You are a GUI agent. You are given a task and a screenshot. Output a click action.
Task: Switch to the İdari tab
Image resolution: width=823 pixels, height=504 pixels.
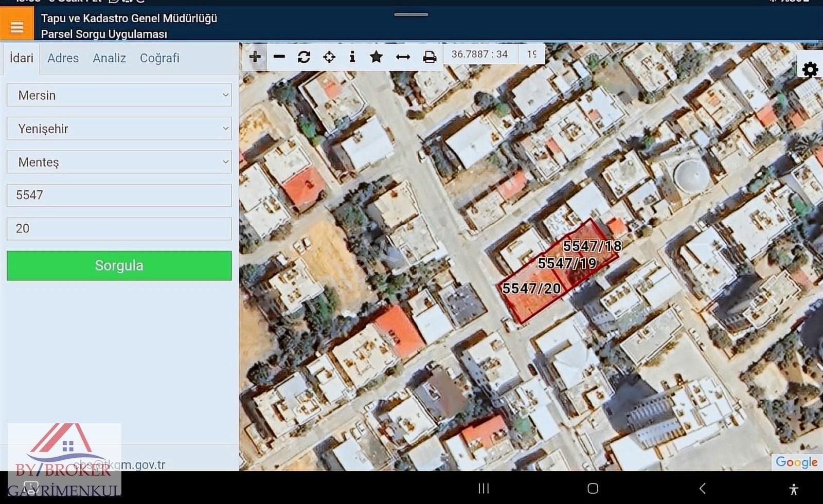[21, 58]
